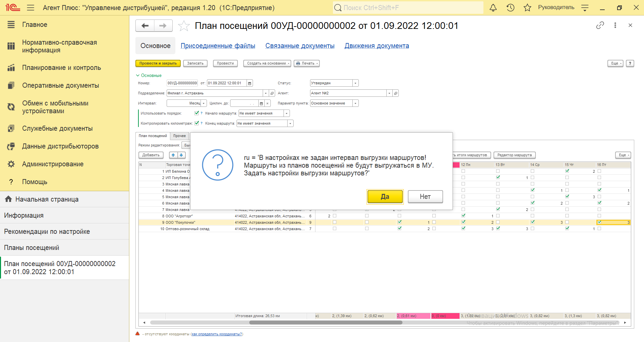The image size is (644, 342).
Task: Move row up arrow button
Action: point(173,155)
